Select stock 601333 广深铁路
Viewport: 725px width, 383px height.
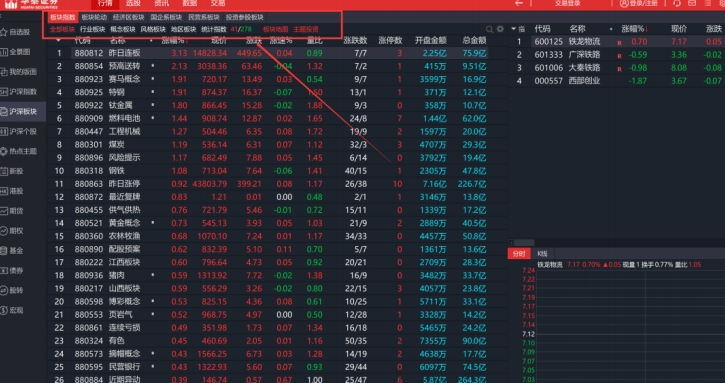pyautogui.click(x=617, y=55)
